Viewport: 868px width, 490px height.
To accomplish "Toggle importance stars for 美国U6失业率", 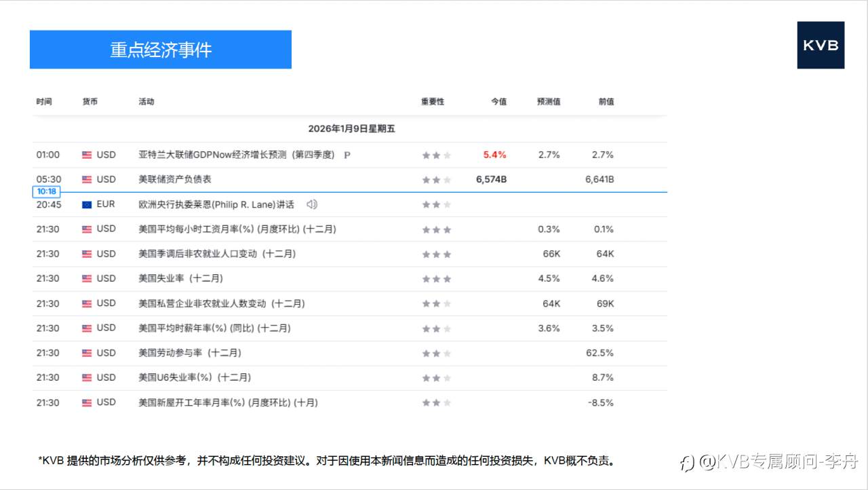I will click(437, 377).
